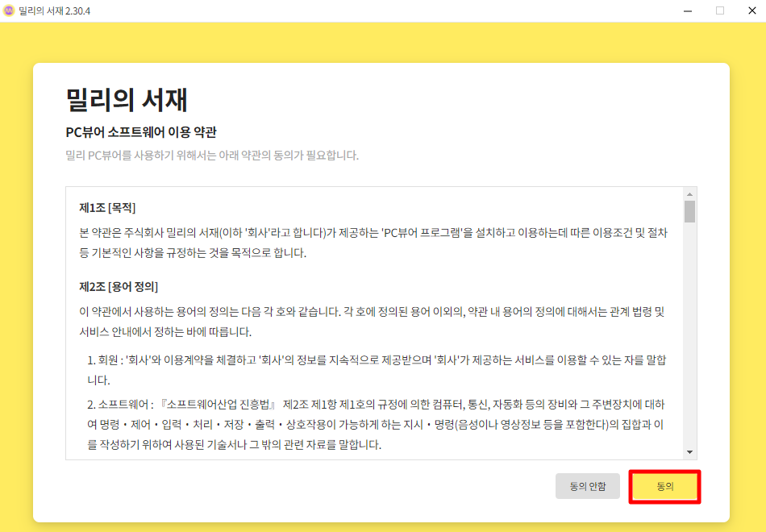
Task: Click the 동의 안함 disagree button
Action: pos(588,486)
